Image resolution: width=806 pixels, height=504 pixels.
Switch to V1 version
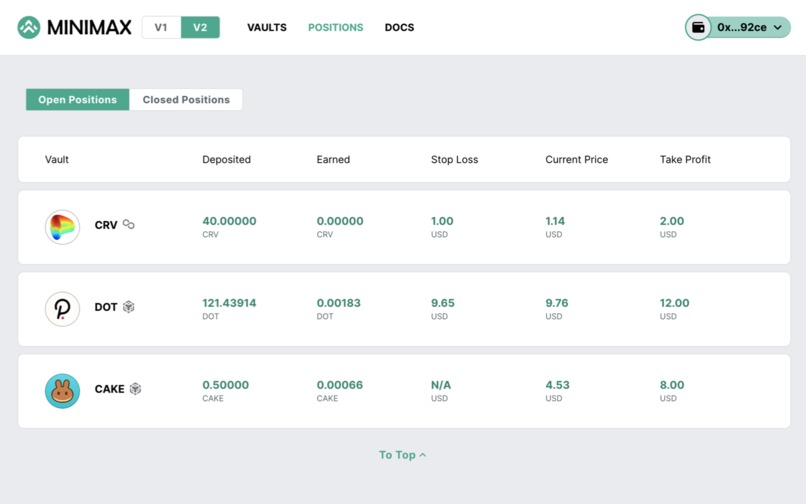(161, 27)
